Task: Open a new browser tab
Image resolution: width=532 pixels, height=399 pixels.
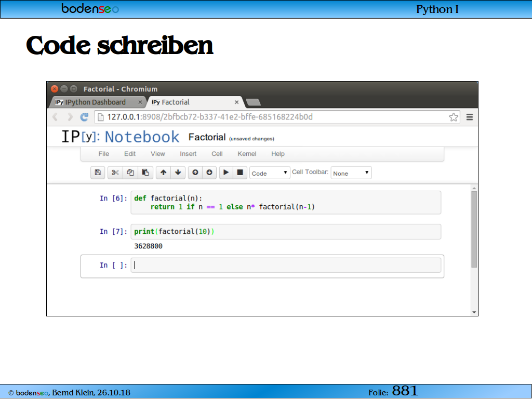Action: (253, 102)
